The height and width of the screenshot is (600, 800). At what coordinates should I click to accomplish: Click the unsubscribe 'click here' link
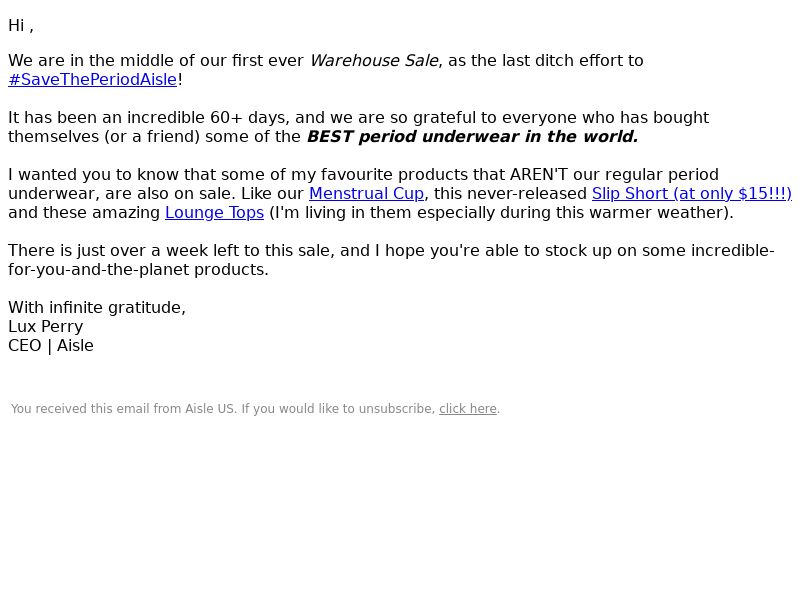coord(468,409)
